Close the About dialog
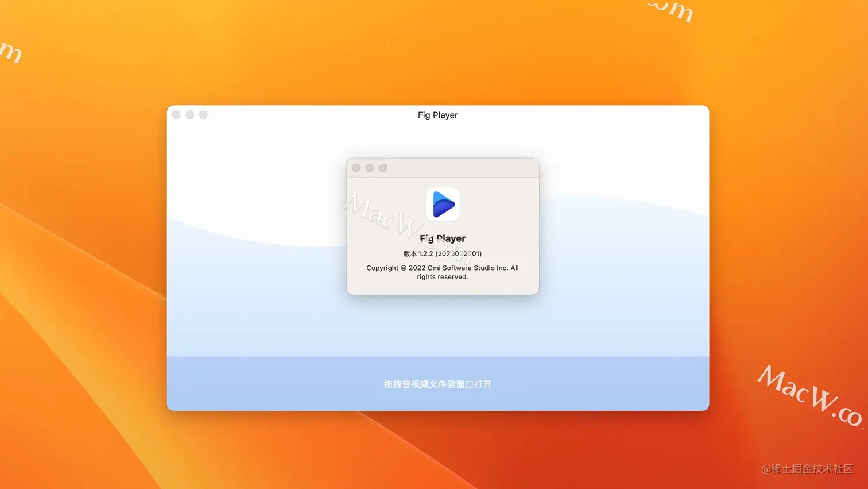868x489 pixels. pyautogui.click(x=356, y=168)
